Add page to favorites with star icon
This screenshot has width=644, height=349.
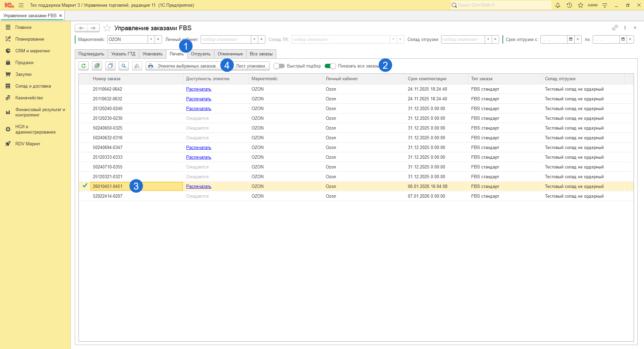107,28
